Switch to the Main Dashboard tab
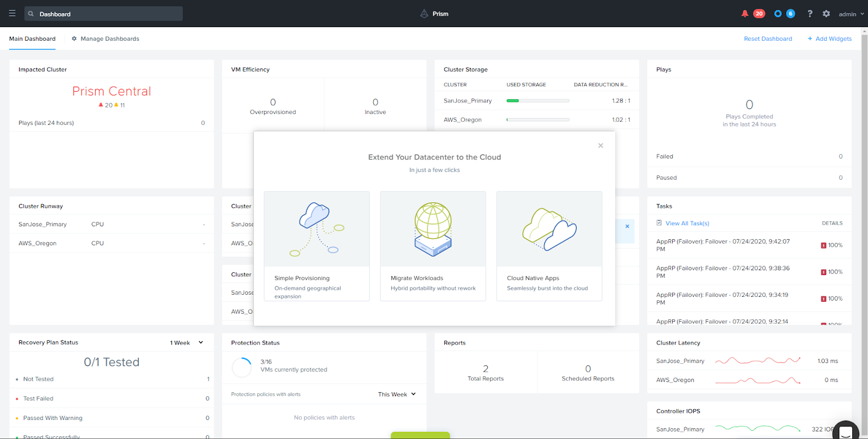This screenshot has height=439, width=868. point(33,39)
